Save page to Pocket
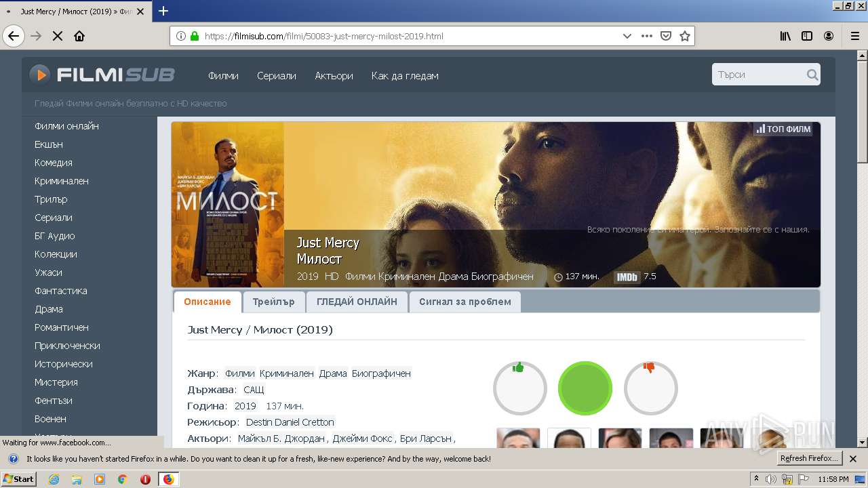 pyautogui.click(x=666, y=36)
